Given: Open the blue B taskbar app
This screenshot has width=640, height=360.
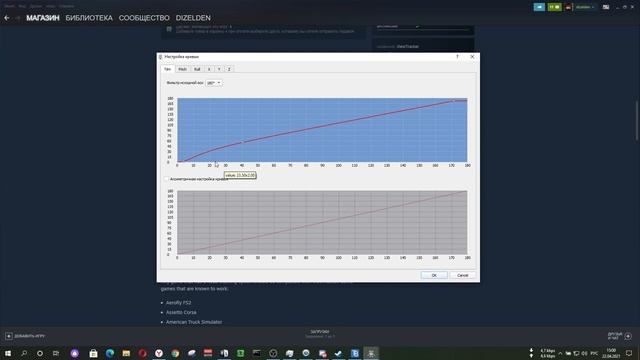Looking at the screenshot, I should tap(355, 353).
